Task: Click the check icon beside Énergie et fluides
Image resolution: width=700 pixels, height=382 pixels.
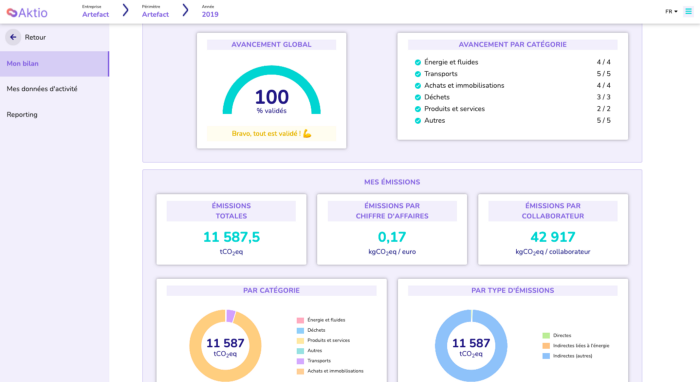Action: [x=418, y=62]
